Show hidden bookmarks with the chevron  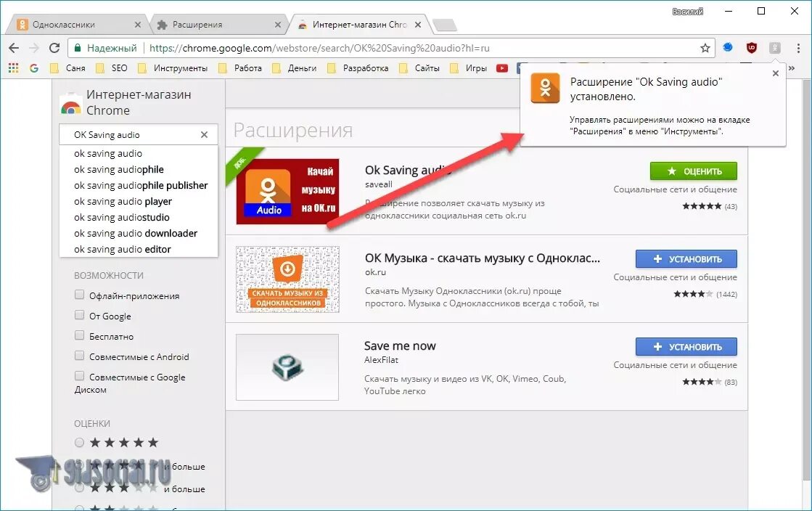click(791, 68)
